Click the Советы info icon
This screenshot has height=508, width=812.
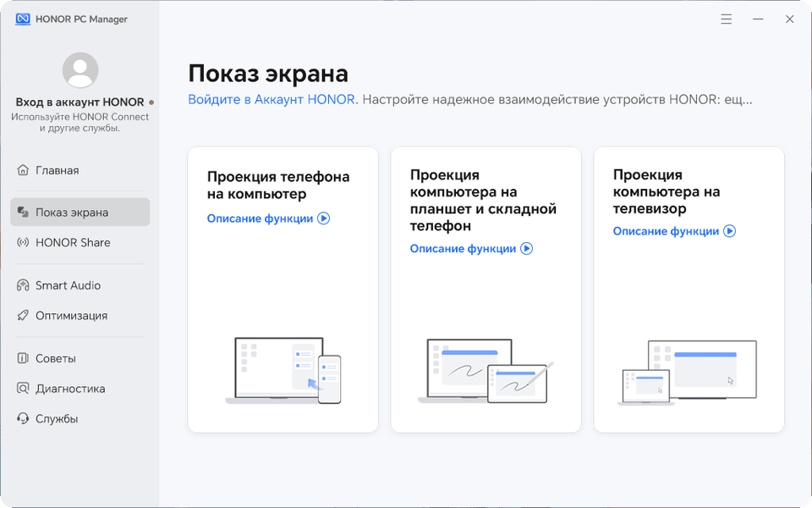(x=23, y=358)
